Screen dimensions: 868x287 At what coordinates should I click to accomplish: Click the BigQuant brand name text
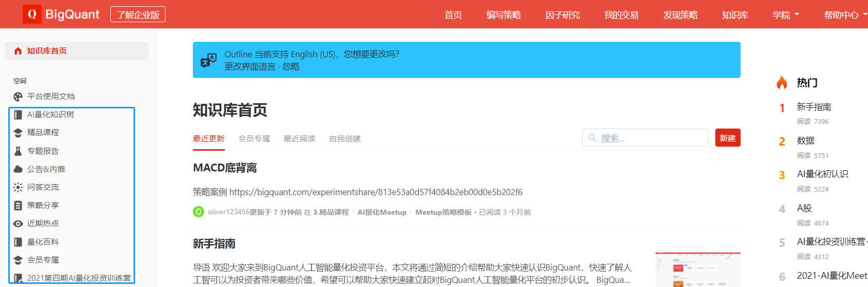73,14
